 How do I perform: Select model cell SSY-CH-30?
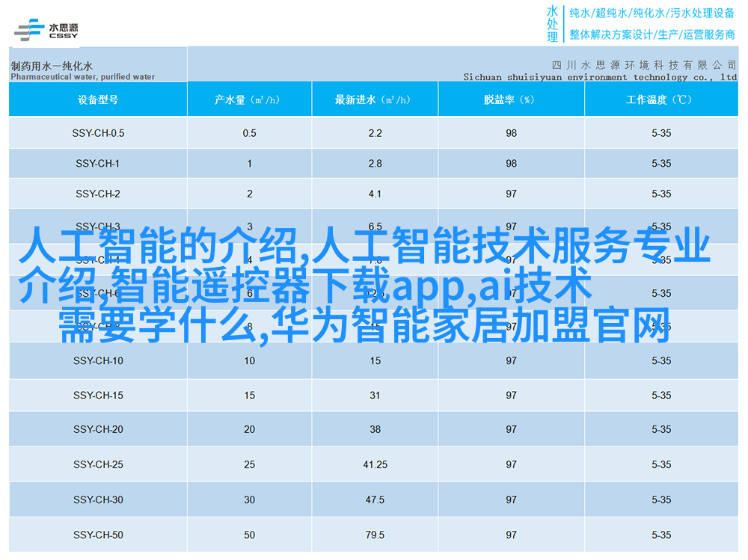pyautogui.click(x=98, y=500)
